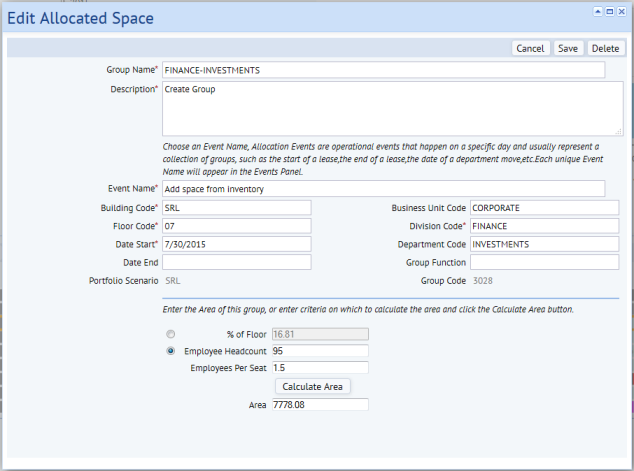
Task: Close the Edit Allocated Space dialog
Action: click(622, 12)
